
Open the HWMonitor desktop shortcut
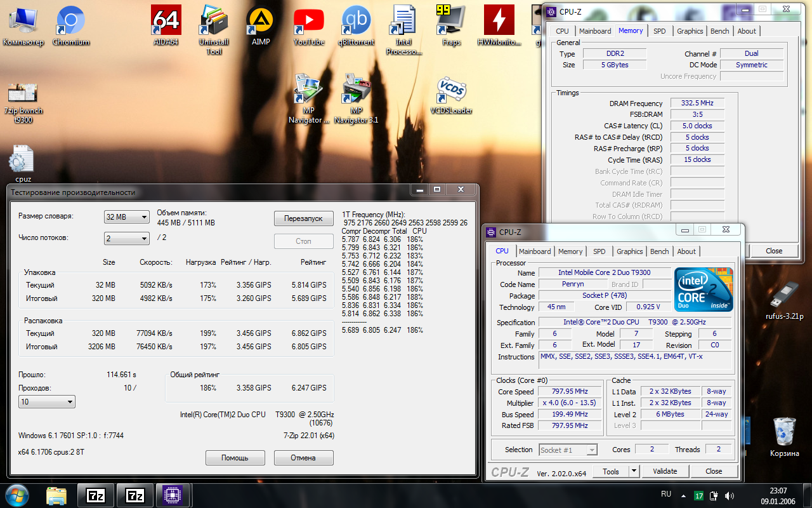[x=499, y=25]
